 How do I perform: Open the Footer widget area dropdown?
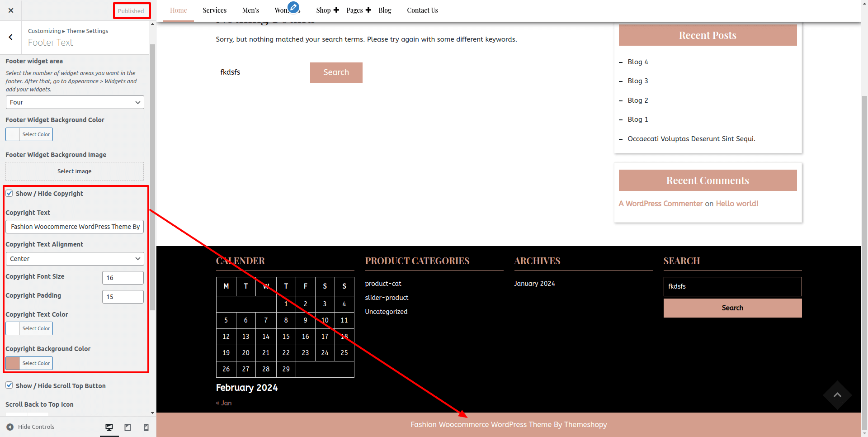pyautogui.click(x=75, y=102)
